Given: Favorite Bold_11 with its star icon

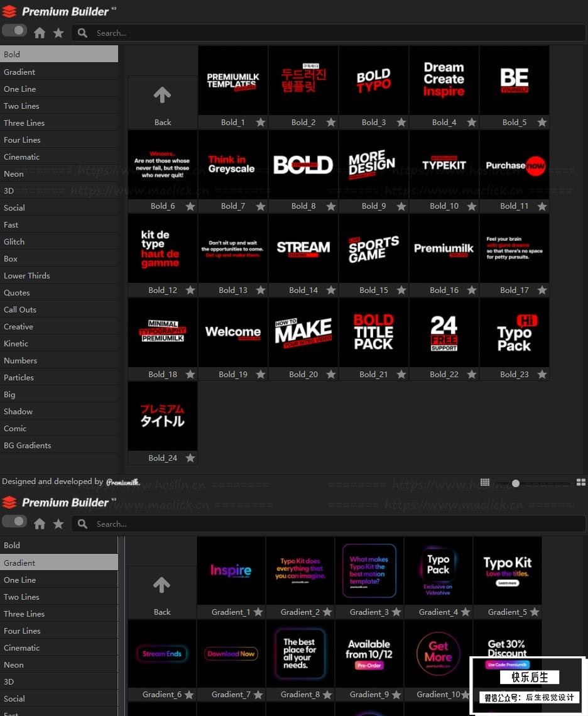Looking at the screenshot, I should point(542,206).
